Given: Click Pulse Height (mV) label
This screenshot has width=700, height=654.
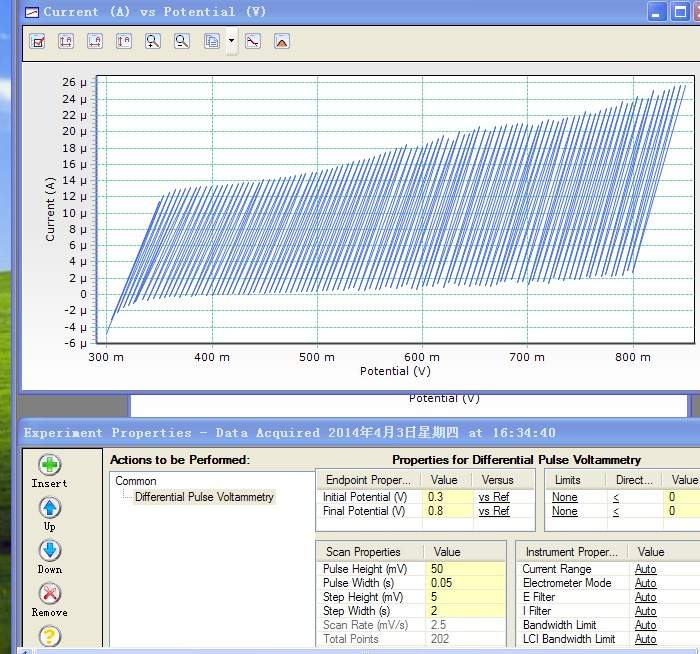Looking at the screenshot, I should click(365, 569).
